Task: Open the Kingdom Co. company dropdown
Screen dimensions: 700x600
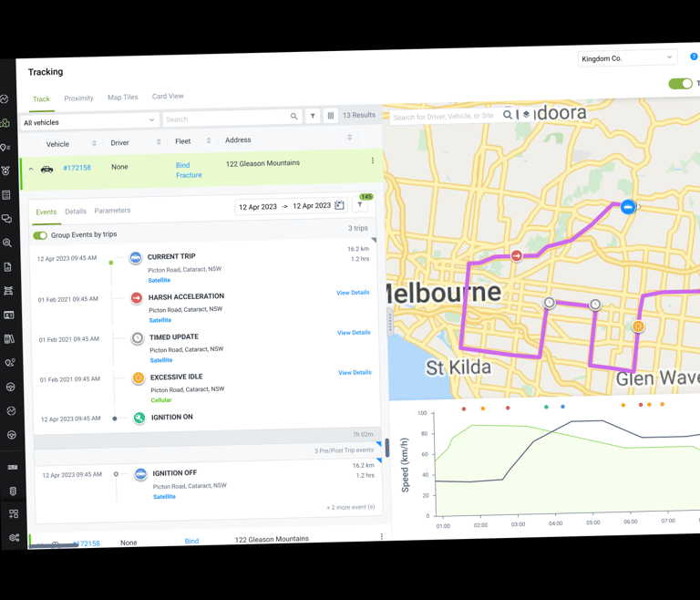Action: 627,57
